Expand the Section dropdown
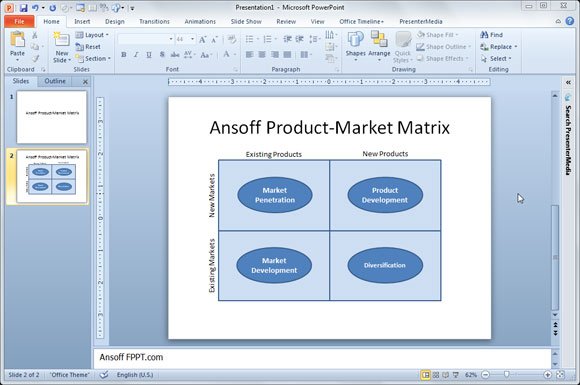This screenshot has width=580, height=385. click(93, 58)
